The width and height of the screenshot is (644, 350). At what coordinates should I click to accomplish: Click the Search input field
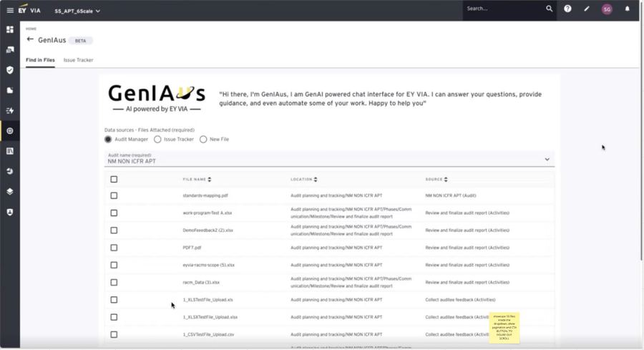coord(504,9)
